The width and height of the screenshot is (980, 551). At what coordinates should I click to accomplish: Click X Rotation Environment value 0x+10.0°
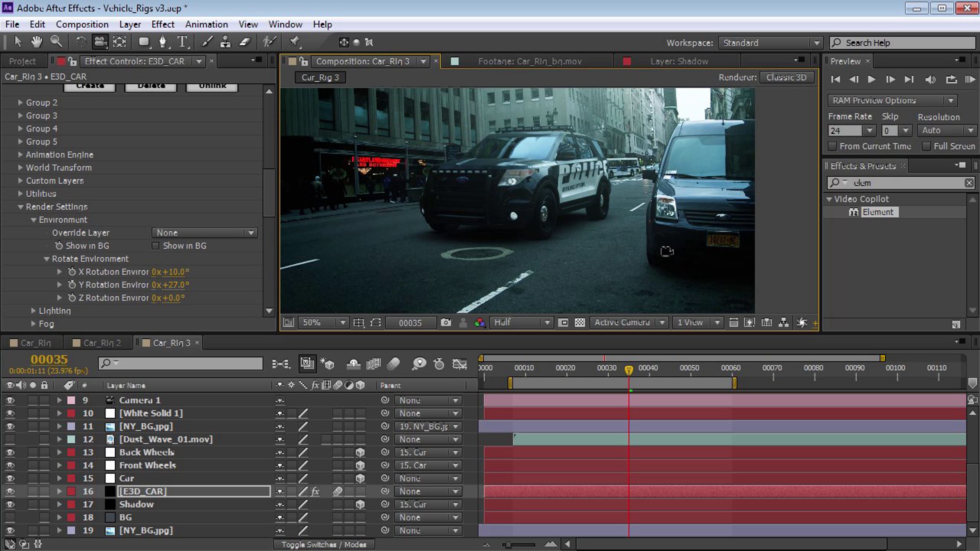coord(170,272)
